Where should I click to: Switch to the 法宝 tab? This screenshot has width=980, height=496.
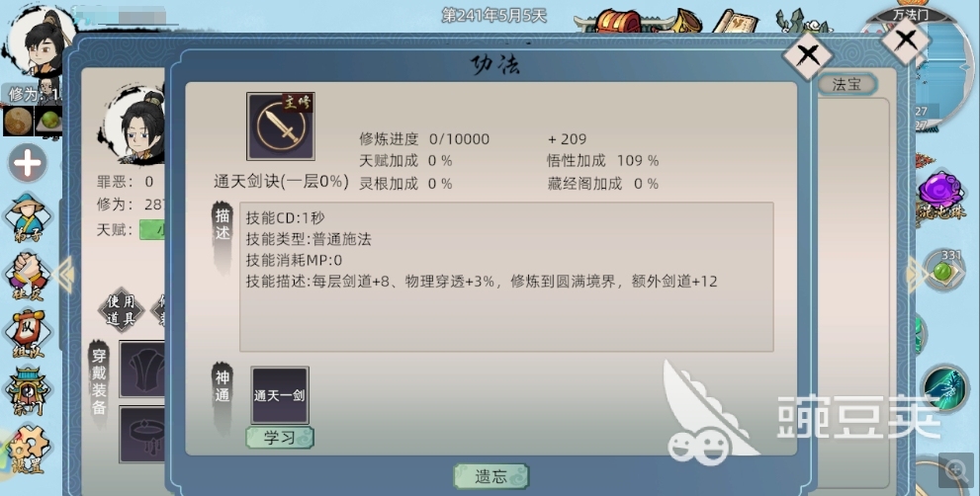[x=846, y=84]
